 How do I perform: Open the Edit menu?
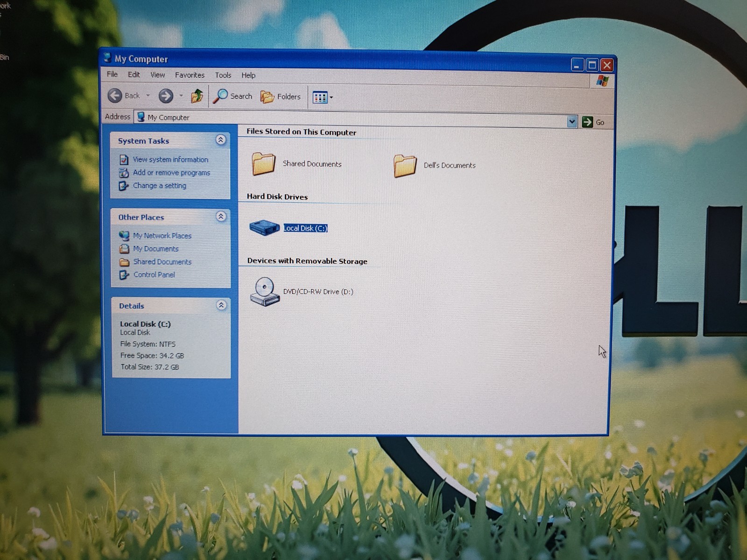pyautogui.click(x=134, y=74)
